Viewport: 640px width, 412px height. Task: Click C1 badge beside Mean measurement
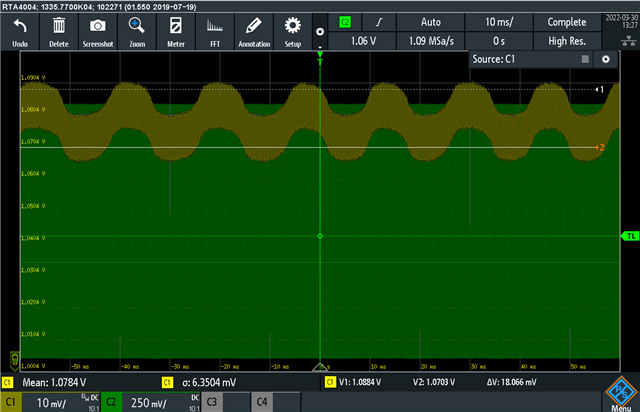tap(7, 383)
